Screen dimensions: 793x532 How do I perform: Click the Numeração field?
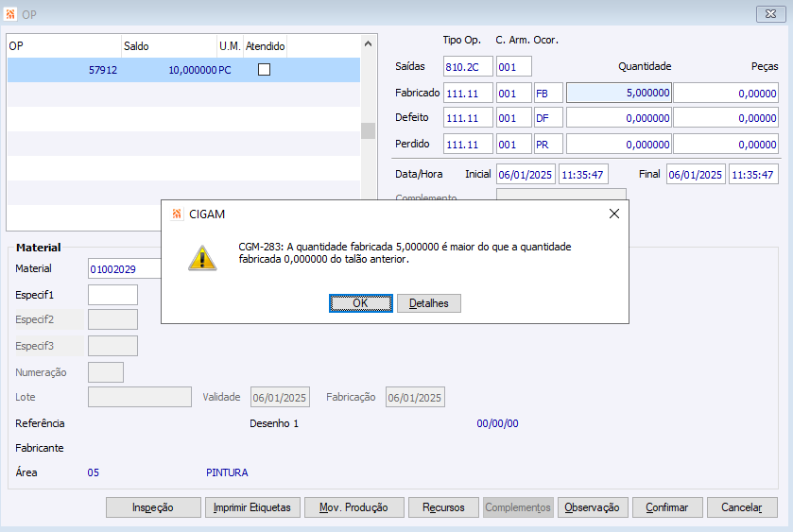point(106,372)
